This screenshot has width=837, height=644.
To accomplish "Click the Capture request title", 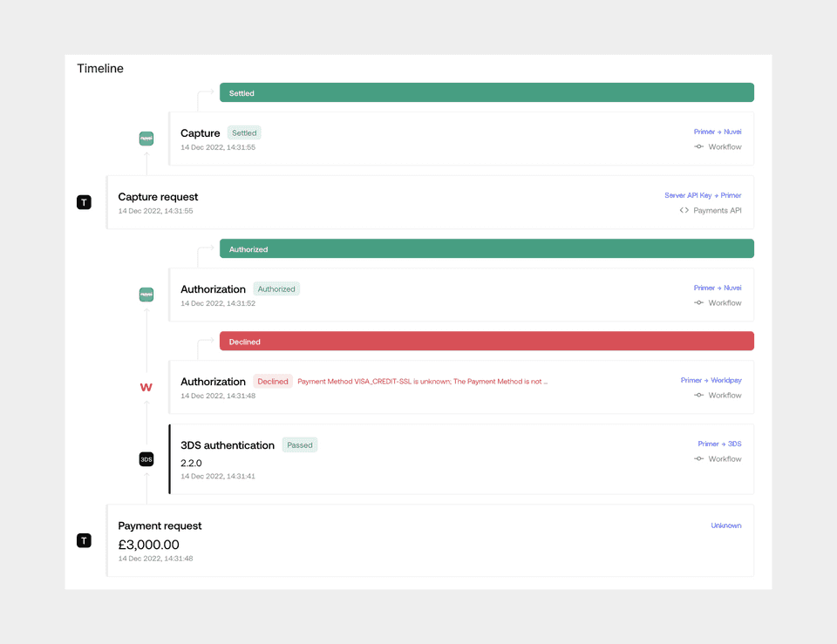I will point(158,197).
